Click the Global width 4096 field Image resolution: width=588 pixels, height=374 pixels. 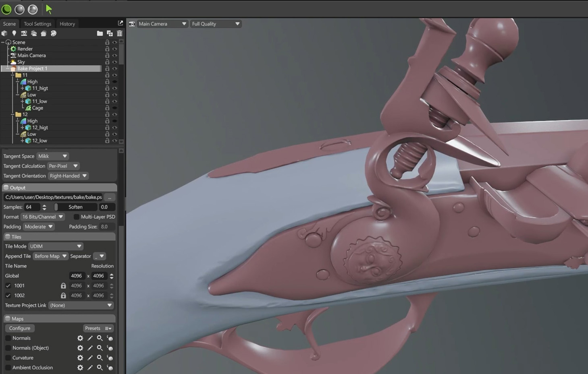coord(77,276)
